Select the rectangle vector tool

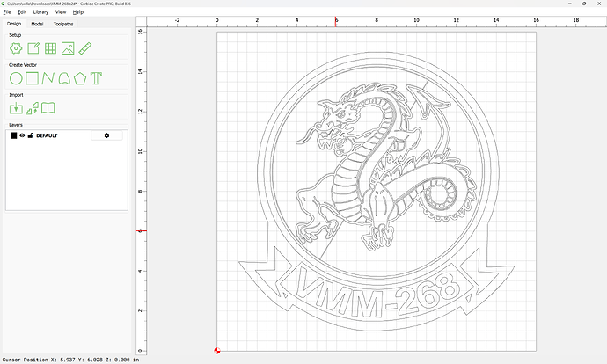32,78
